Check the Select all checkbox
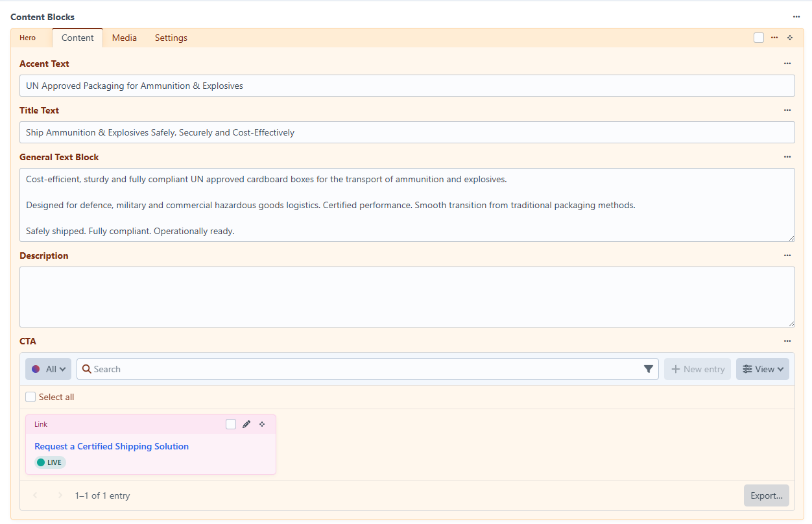 coord(30,397)
